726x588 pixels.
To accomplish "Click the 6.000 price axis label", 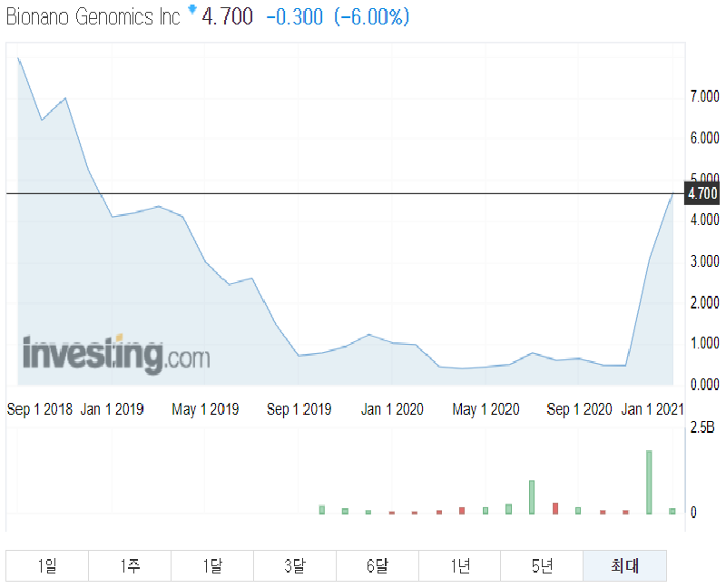I will tap(705, 138).
